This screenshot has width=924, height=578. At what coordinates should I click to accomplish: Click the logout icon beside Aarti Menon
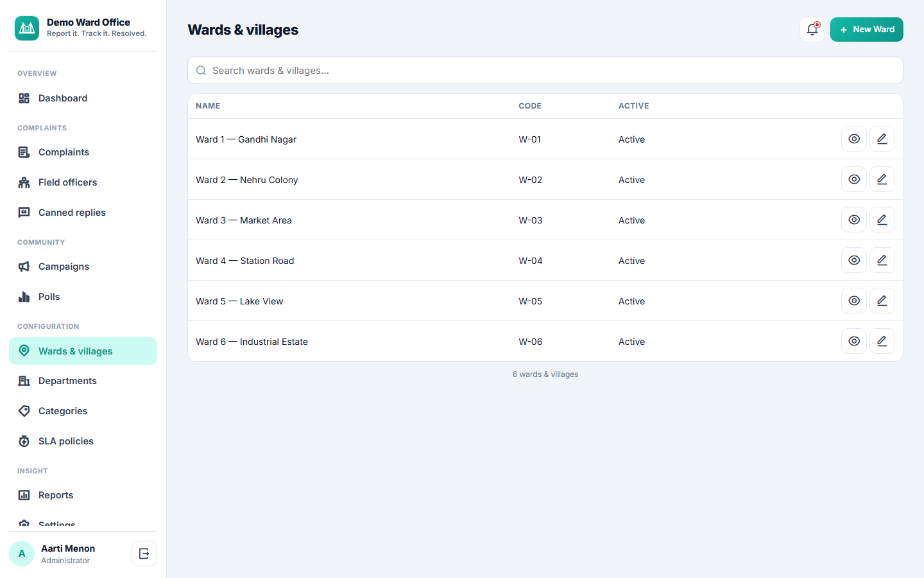[x=144, y=554]
